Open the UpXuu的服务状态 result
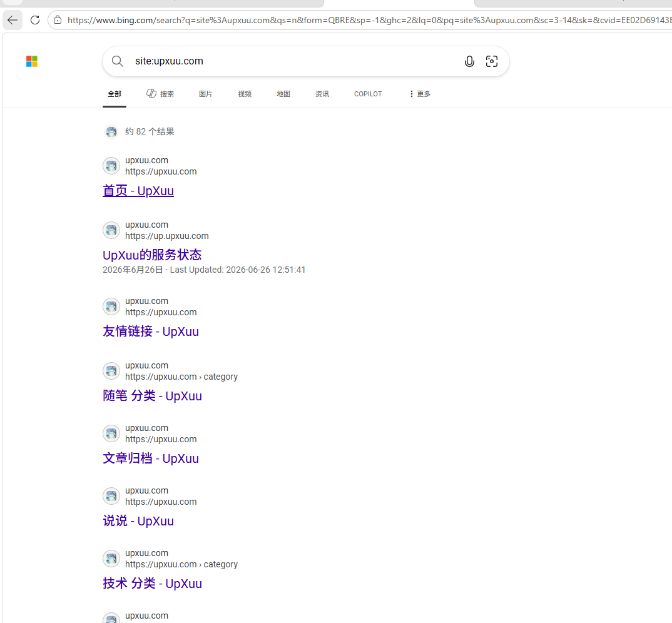The height and width of the screenshot is (623, 672). (x=152, y=255)
